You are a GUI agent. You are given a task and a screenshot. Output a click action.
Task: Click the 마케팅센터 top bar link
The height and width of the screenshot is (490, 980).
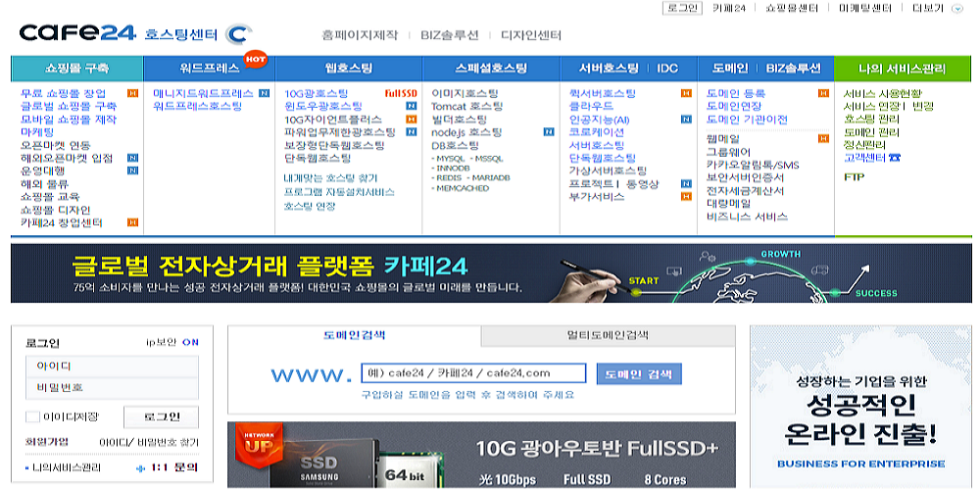click(865, 8)
